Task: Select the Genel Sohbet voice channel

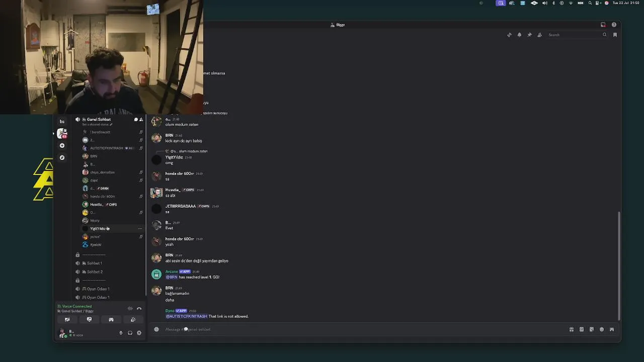Action: click(99, 120)
